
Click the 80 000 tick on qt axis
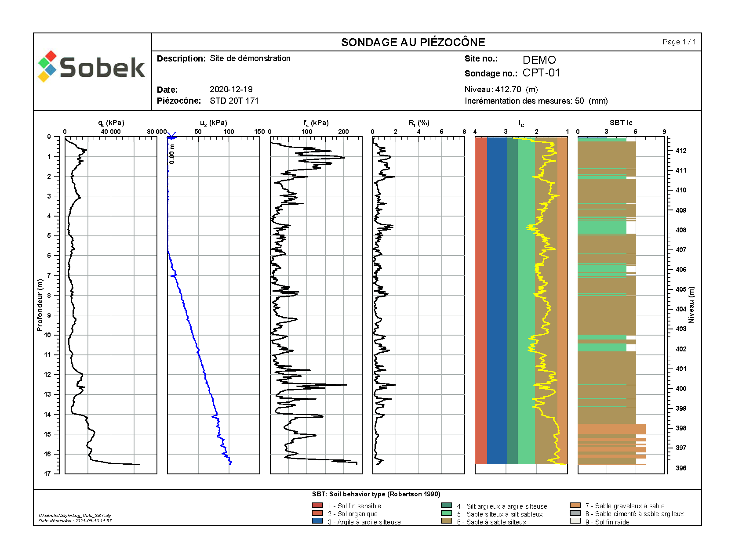(156, 132)
